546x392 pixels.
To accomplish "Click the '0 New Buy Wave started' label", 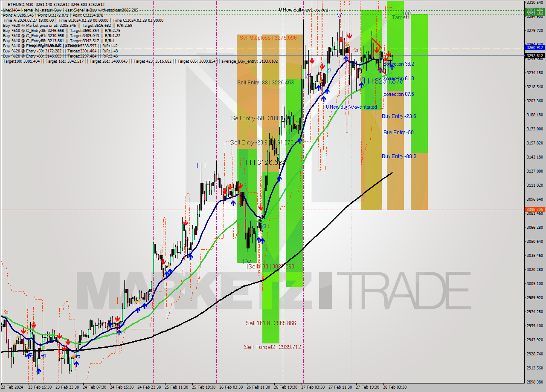I will (x=351, y=107).
